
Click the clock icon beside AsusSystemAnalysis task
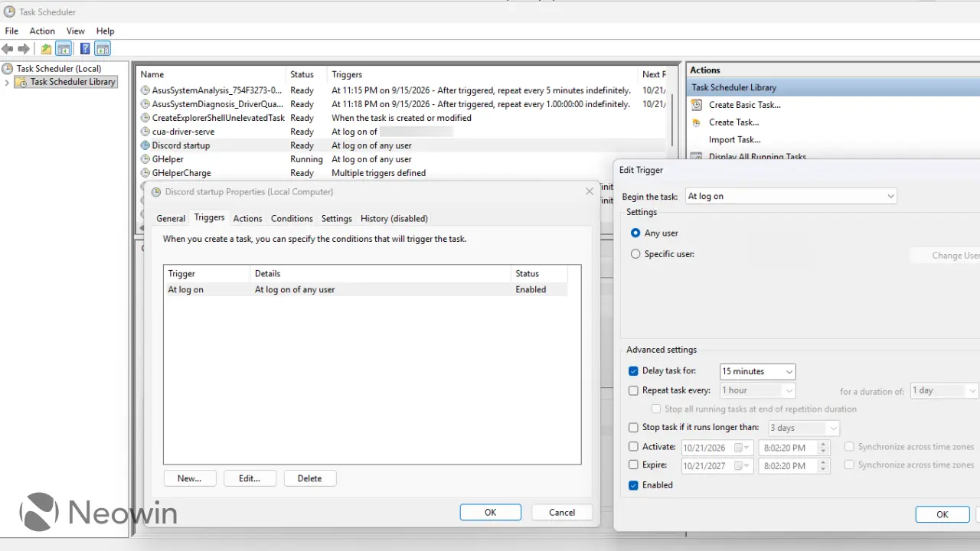145,90
